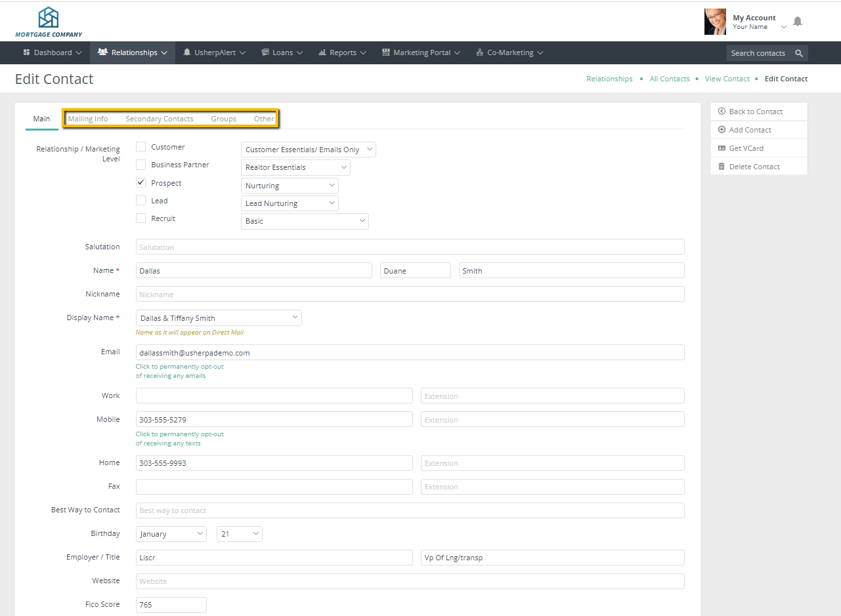Click the Nickname input field

pos(410,295)
